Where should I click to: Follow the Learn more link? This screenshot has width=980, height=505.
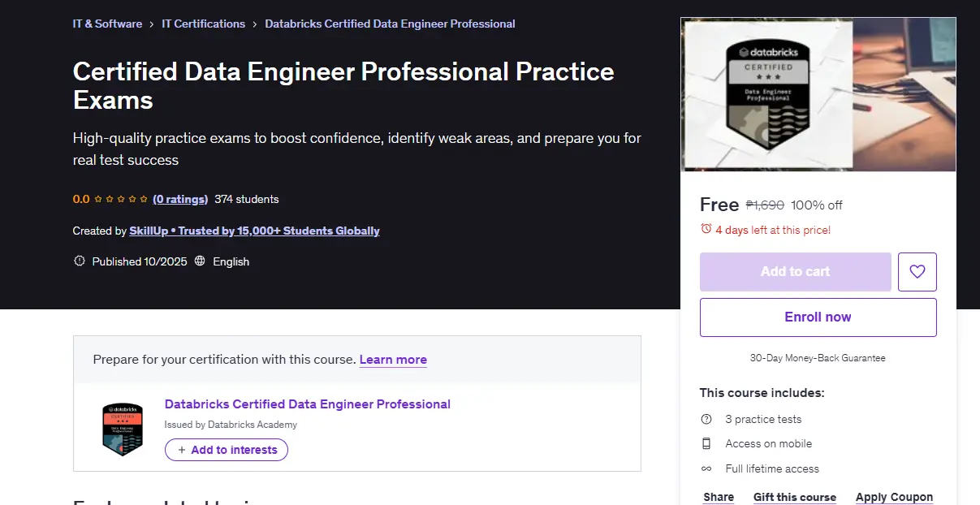coord(393,360)
